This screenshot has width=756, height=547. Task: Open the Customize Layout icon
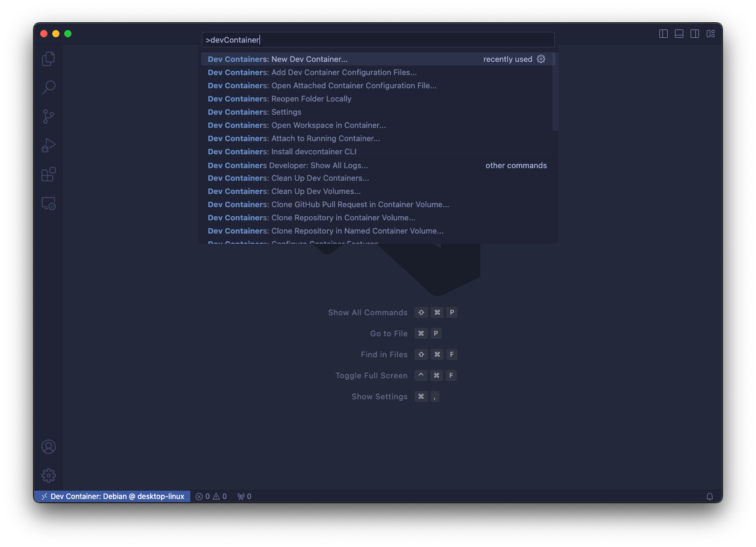[x=710, y=34]
